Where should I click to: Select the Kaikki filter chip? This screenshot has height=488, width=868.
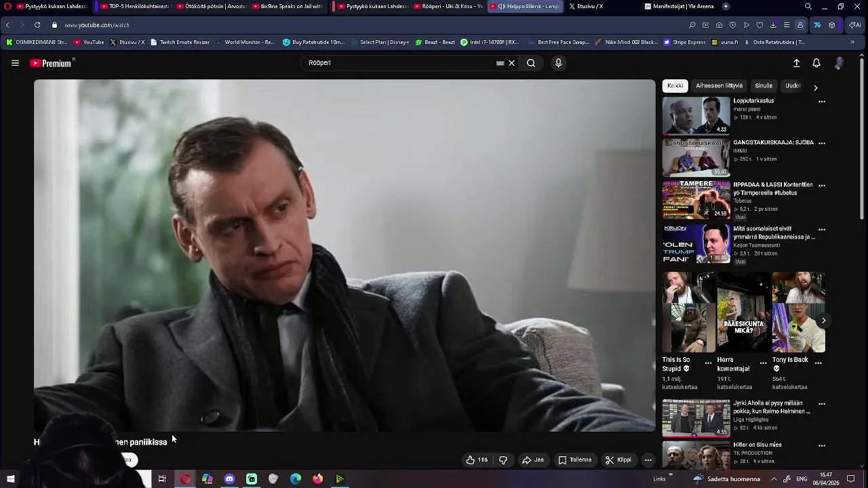[x=675, y=86]
